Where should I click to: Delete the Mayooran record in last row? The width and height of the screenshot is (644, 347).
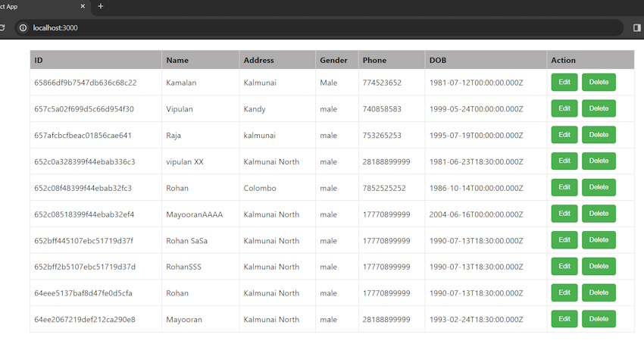pyautogui.click(x=599, y=319)
